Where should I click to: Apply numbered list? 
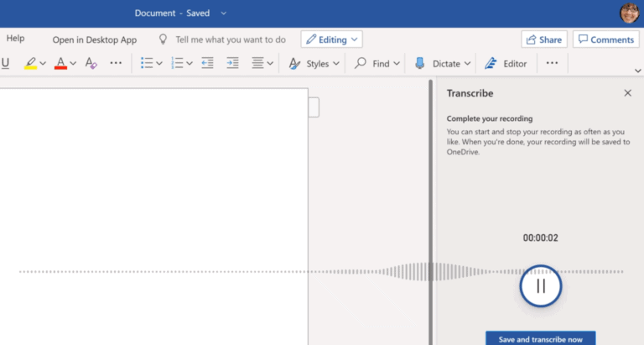click(177, 63)
